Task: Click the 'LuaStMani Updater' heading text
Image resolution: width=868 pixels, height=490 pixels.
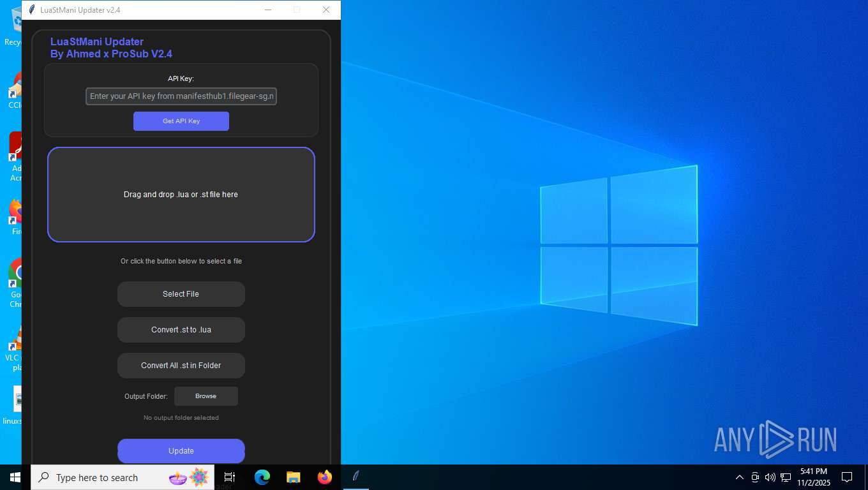Action: (x=97, y=42)
